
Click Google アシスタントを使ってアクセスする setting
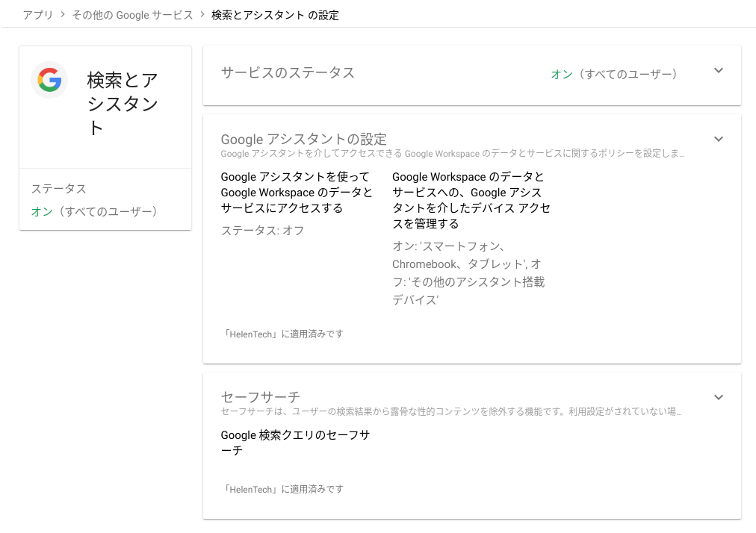[x=295, y=191]
